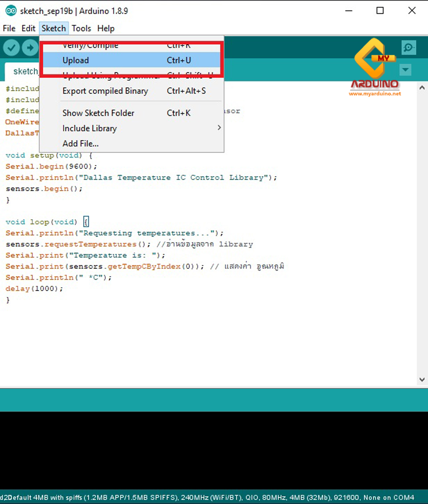This screenshot has height=504, width=428.
Task: Click the Upload arrow toolbar button
Action: [x=30, y=48]
